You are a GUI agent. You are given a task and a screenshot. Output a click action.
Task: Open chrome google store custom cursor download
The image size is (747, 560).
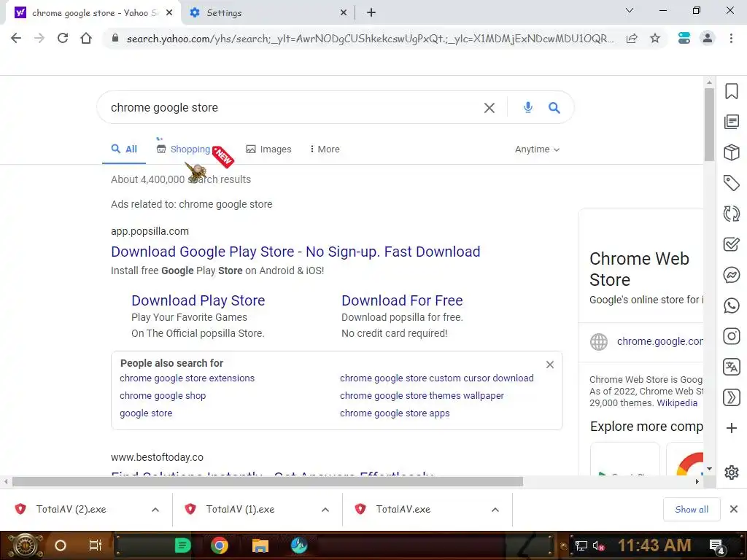[x=437, y=378]
